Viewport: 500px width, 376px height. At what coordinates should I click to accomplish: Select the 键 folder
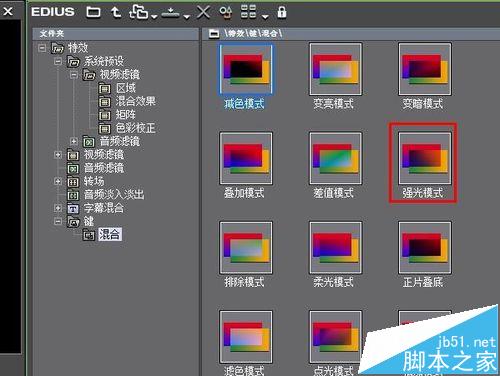[89, 221]
